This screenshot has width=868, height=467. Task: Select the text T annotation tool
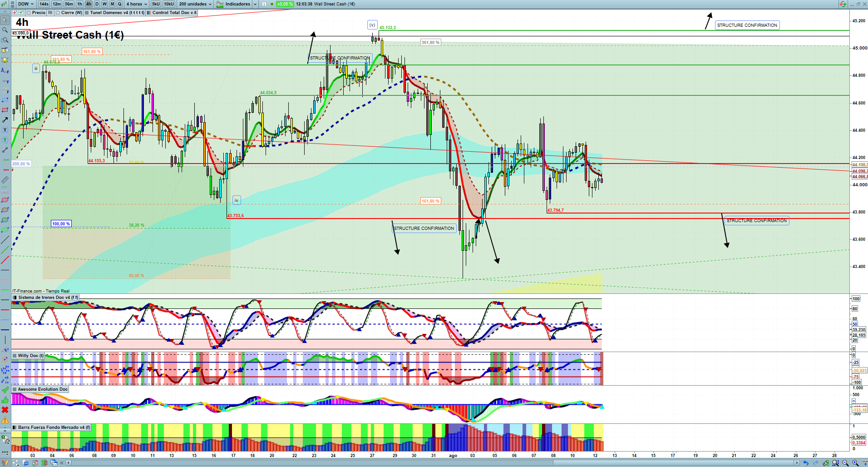pyautogui.click(x=5, y=130)
